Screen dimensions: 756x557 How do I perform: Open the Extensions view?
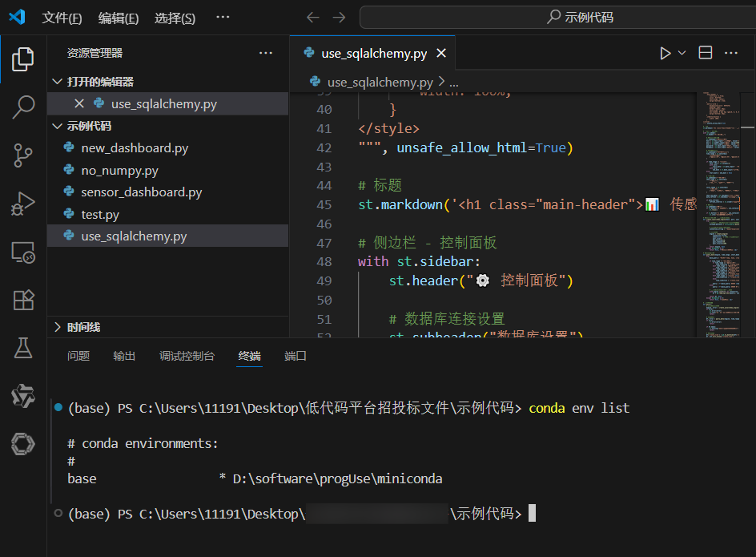(x=22, y=300)
